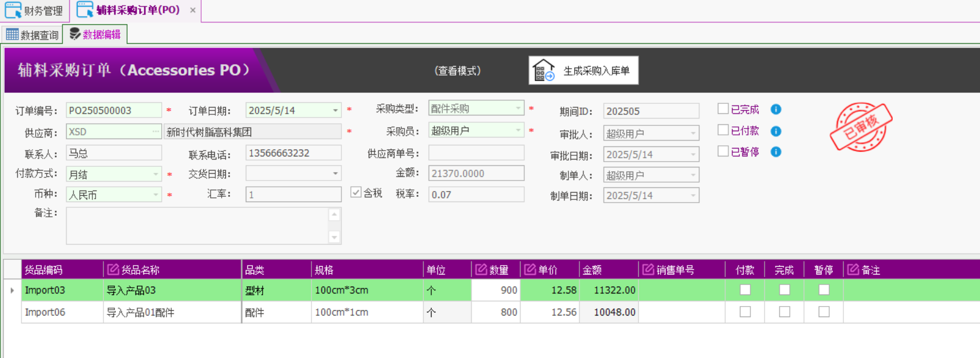Click the edit icon in 货品名称 header
Screen dimensions: 980x358
coord(113,269)
